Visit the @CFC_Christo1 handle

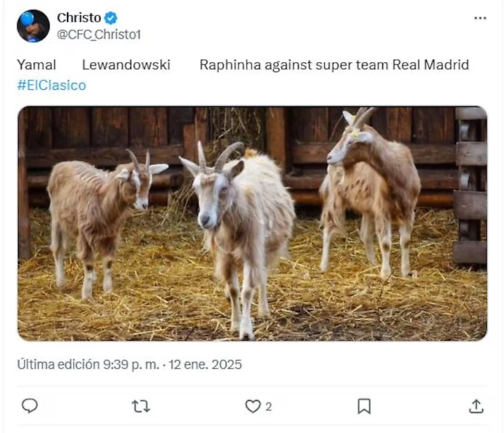click(98, 35)
